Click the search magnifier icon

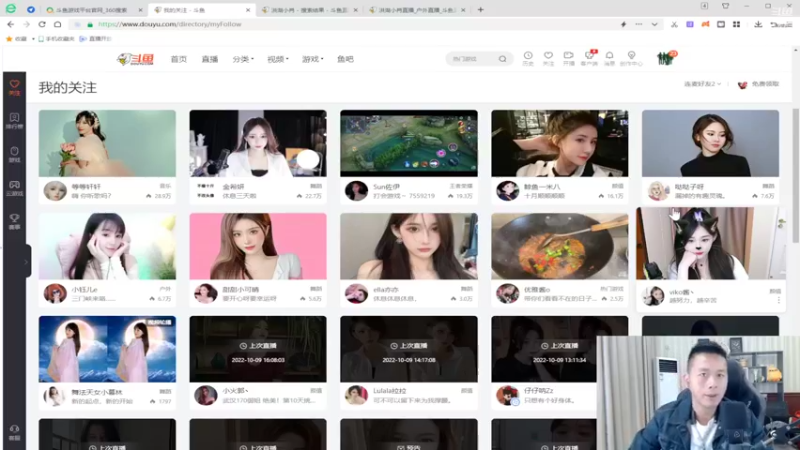point(503,59)
